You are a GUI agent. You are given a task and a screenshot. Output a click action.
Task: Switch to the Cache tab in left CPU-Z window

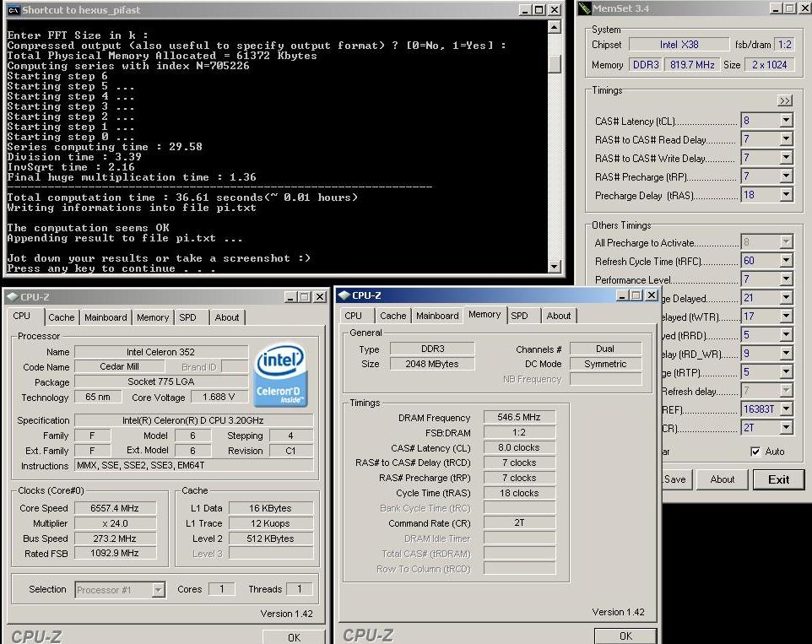point(61,317)
